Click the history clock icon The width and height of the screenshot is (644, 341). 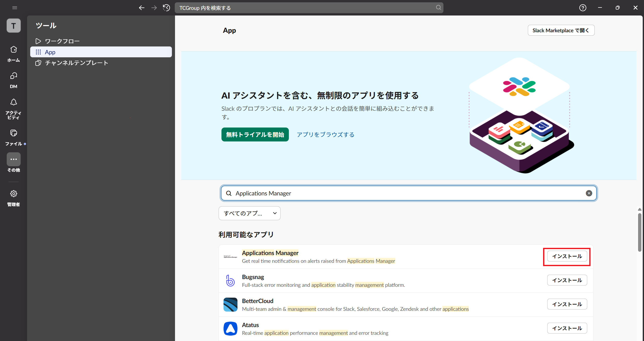point(166,8)
